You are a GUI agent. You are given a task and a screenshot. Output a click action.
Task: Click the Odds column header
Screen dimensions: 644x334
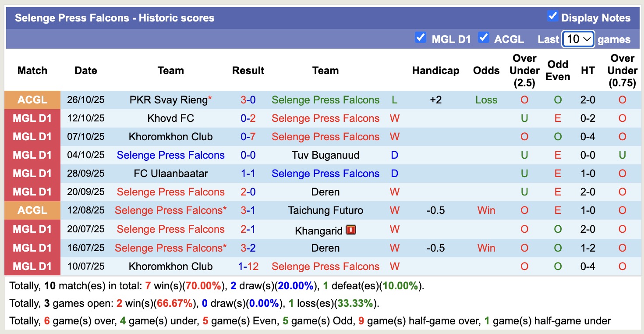point(486,70)
